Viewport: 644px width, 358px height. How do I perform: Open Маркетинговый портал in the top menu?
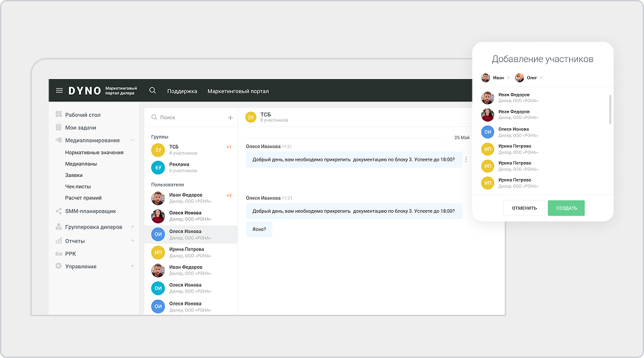tap(238, 91)
